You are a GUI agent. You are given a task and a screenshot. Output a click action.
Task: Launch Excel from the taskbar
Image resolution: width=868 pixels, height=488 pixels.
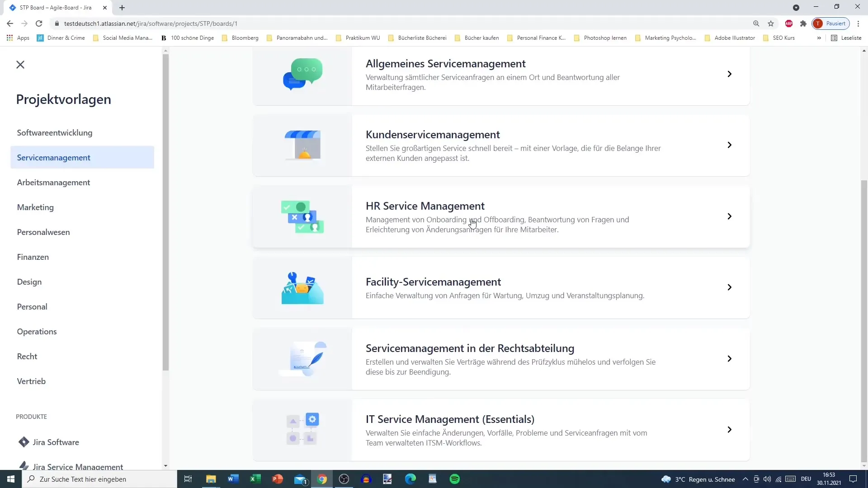(x=255, y=479)
